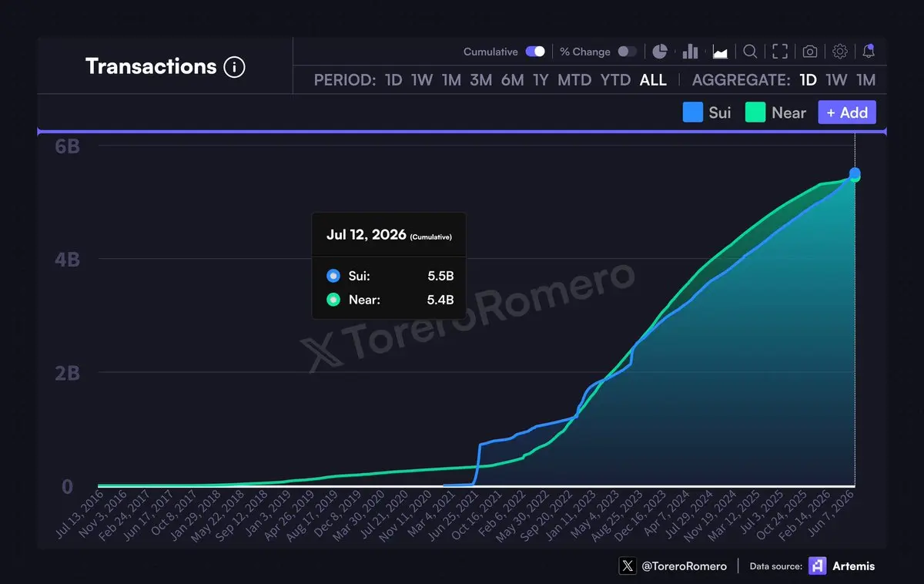This screenshot has height=584, width=924.
Task: Click the magnifier search icon
Action: click(750, 52)
